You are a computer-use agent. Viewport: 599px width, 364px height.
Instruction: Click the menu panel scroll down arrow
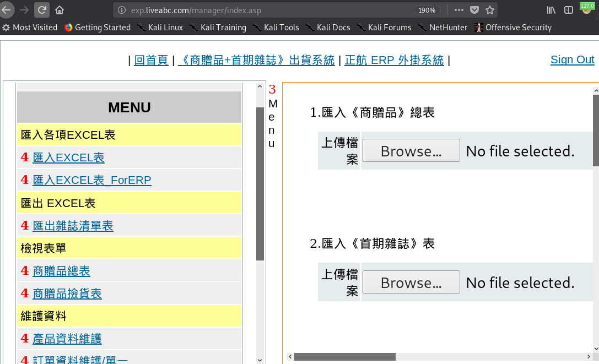[260, 360]
